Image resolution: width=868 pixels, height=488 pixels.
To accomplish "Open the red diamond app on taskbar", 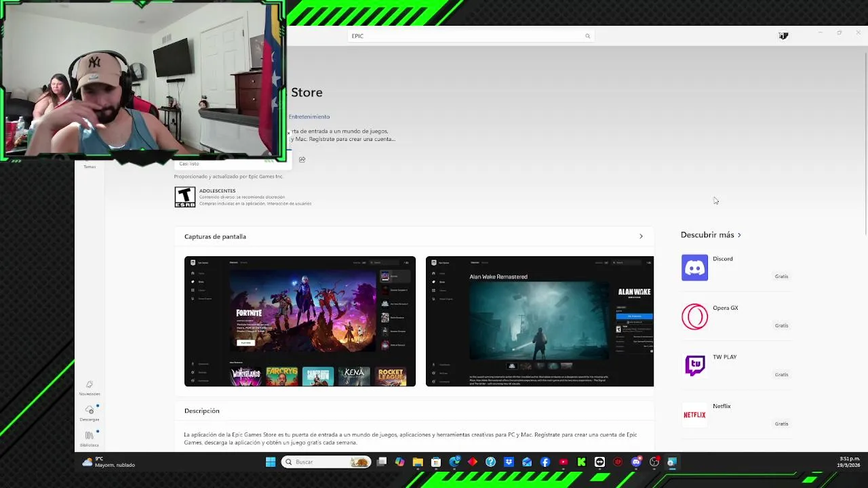I will tap(473, 462).
